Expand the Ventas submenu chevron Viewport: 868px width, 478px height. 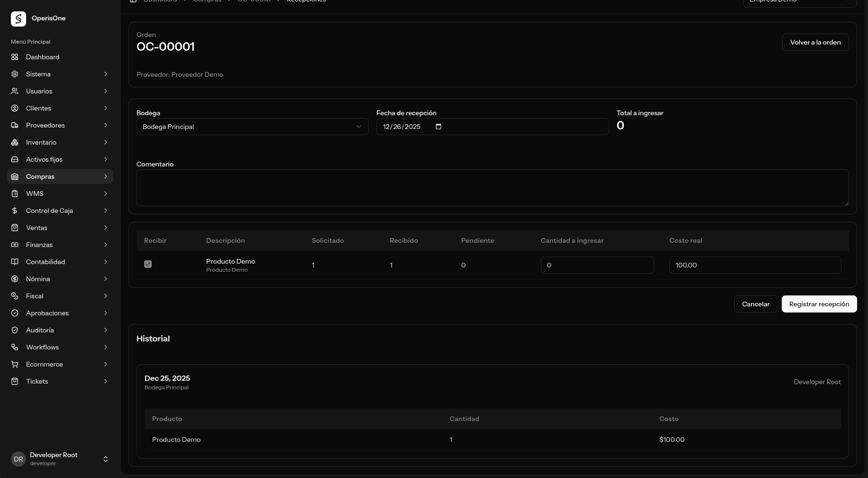pos(105,228)
